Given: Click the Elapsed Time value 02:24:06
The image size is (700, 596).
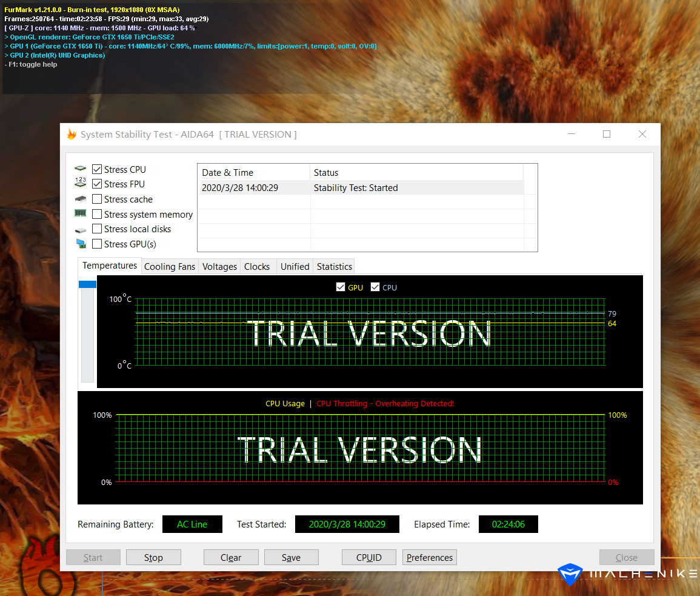Looking at the screenshot, I should tap(508, 524).
